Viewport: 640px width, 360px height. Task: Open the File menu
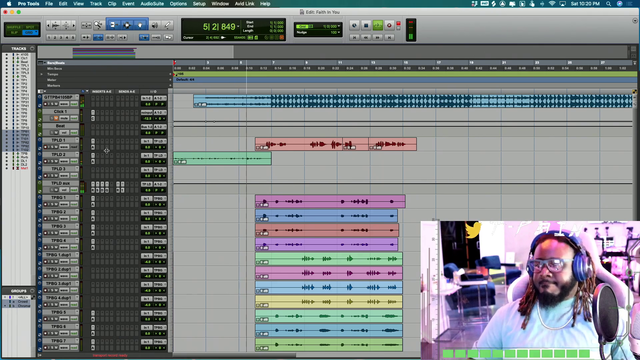click(x=49, y=4)
